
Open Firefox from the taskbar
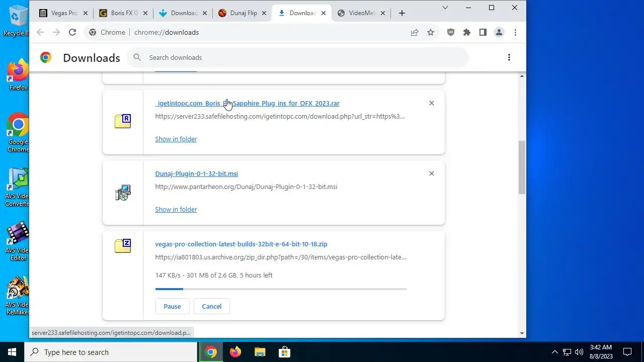[x=235, y=352]
